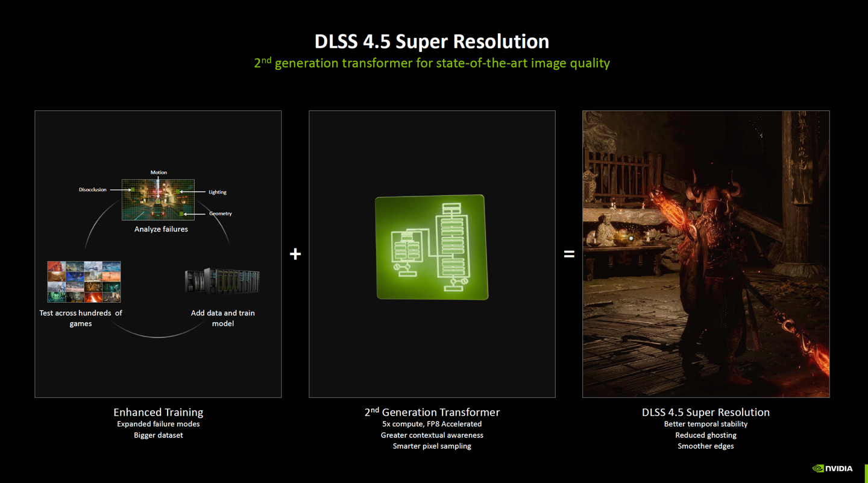This screenshot has width=868, height=483.
Task: Click the Test across hundreds of games text
Action: 81,318
